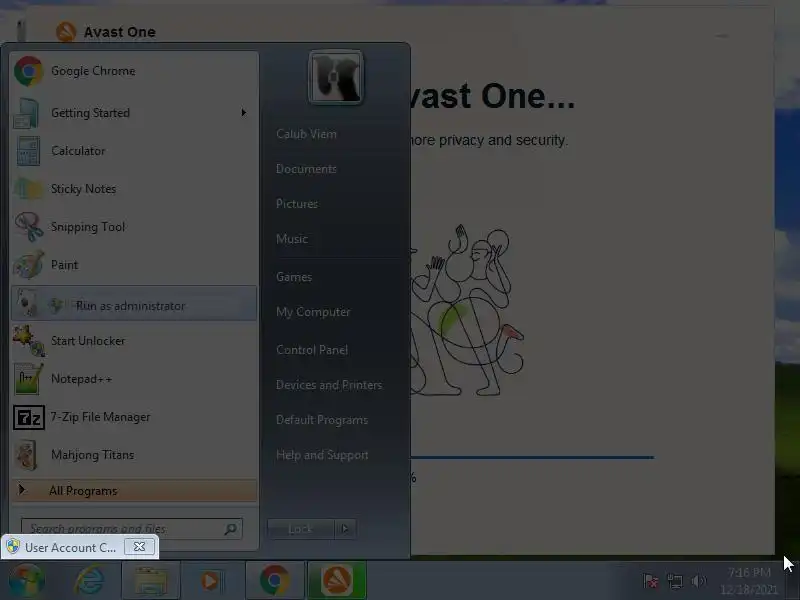Open Documents from Start menu
The height and width of the screenshot is (600, 800).
(x=306, y=169)
